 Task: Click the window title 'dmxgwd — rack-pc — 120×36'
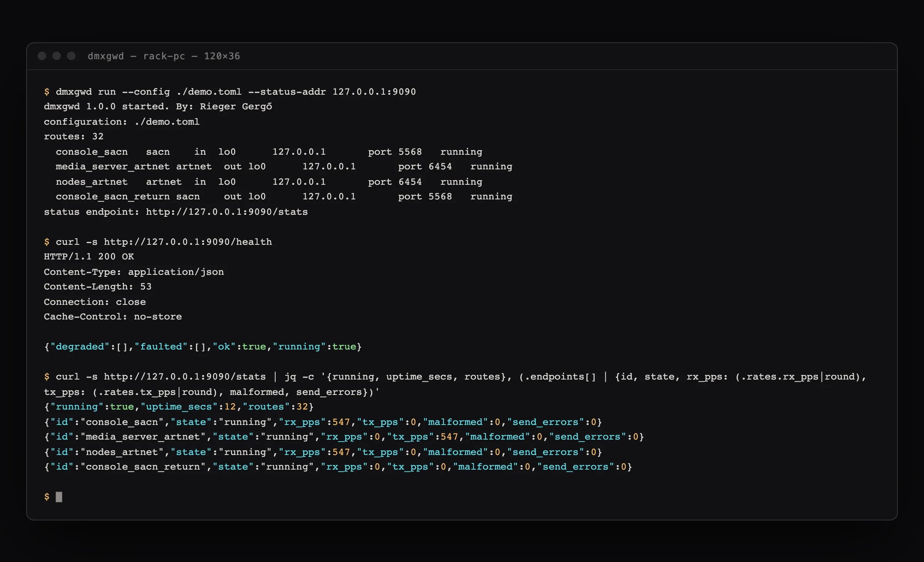click(164, 56)
